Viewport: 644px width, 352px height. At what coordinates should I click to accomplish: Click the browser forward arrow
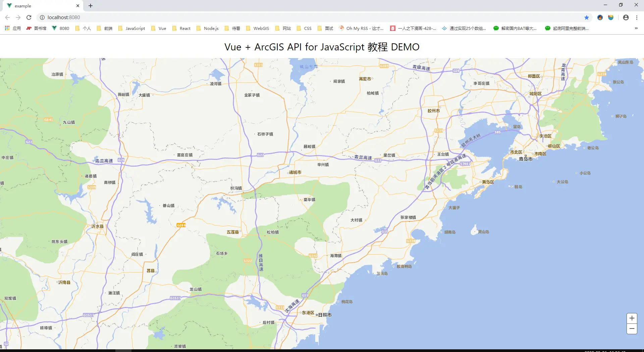[18, 17]
